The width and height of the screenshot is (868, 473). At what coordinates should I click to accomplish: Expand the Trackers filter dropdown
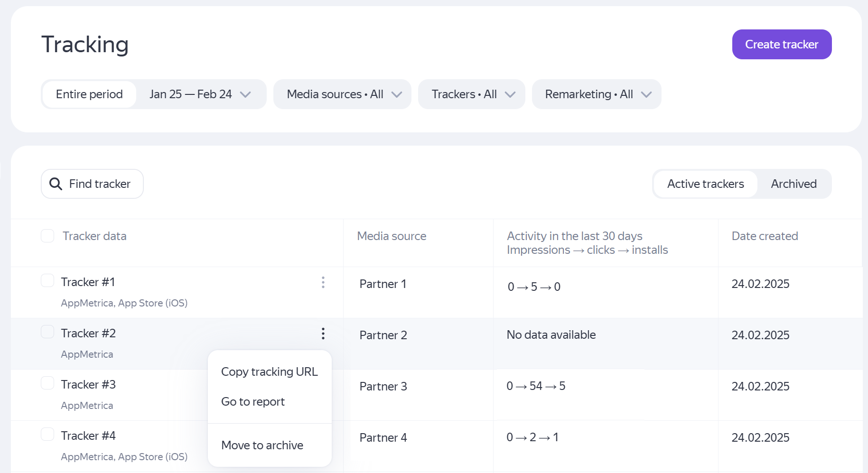tap(472, 94)
